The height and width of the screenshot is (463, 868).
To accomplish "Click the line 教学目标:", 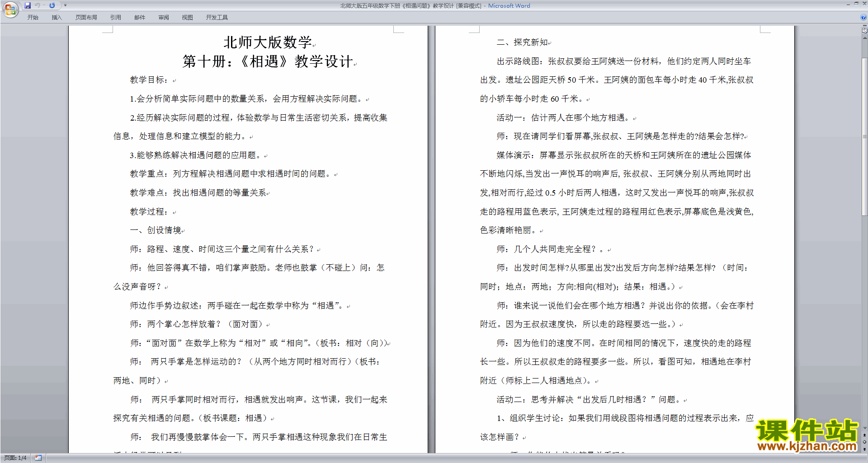I will click(149, 80).
